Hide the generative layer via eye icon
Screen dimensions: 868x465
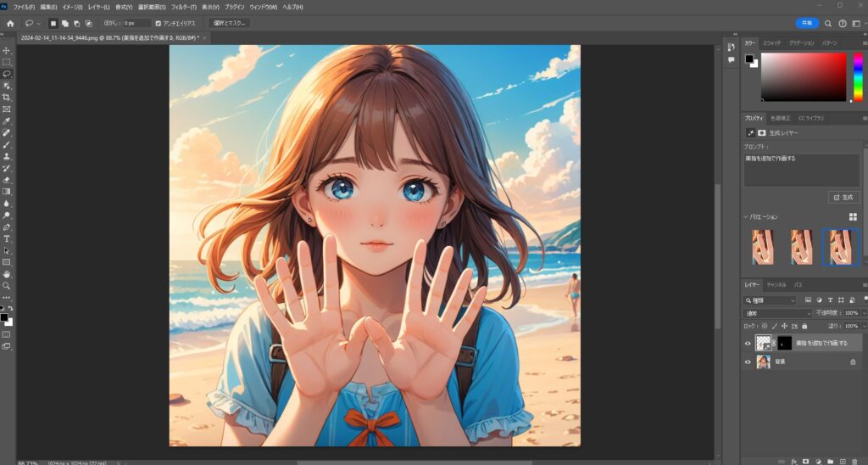click(x=748, y=343)
